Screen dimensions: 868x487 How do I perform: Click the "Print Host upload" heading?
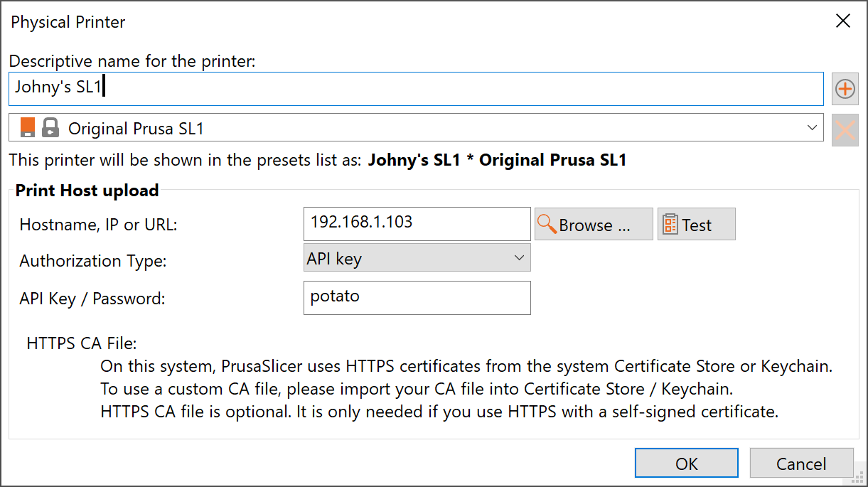87,191
